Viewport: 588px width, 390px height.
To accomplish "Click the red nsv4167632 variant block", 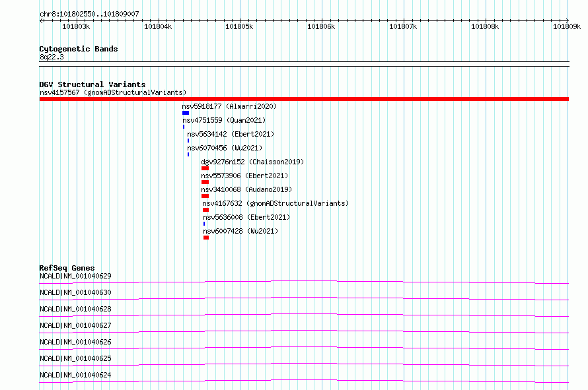I will (205, 210).
